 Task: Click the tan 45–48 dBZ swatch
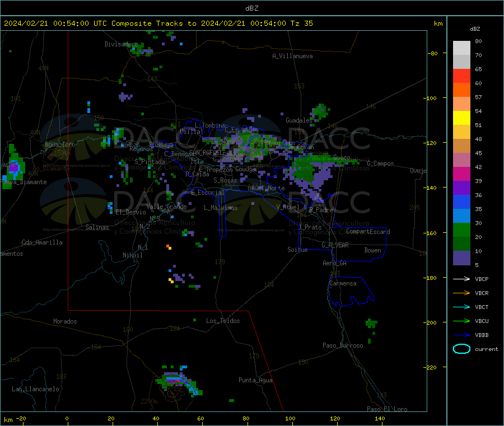click(461, 146)
